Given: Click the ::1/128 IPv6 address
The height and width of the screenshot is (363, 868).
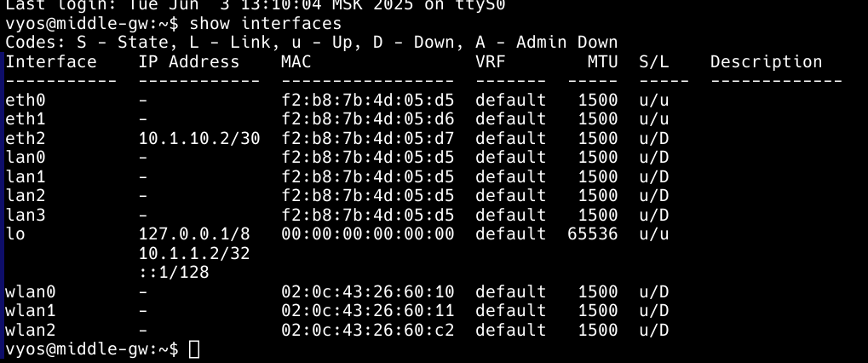Looking at the screenshot, I should tap(174, 273).
